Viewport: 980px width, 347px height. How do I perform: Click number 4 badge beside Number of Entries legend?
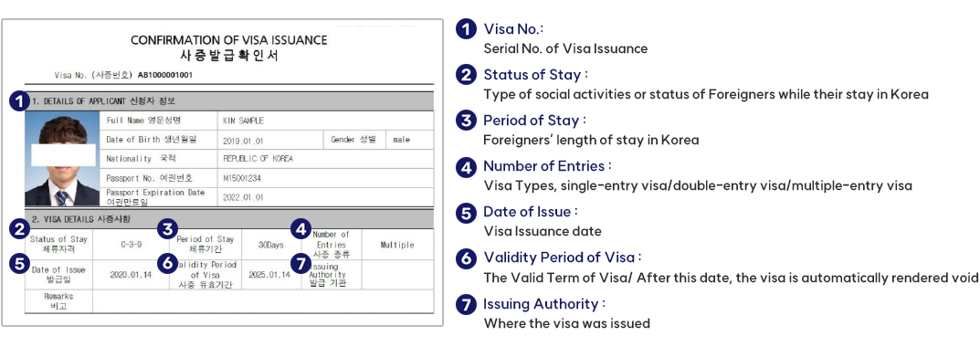pyautogui.click(x=466, y=166)
